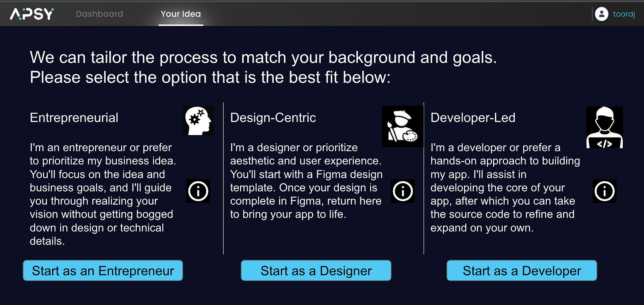
Task: Show info for the Entrepreneurial option
Action: [x=198, y=191]
